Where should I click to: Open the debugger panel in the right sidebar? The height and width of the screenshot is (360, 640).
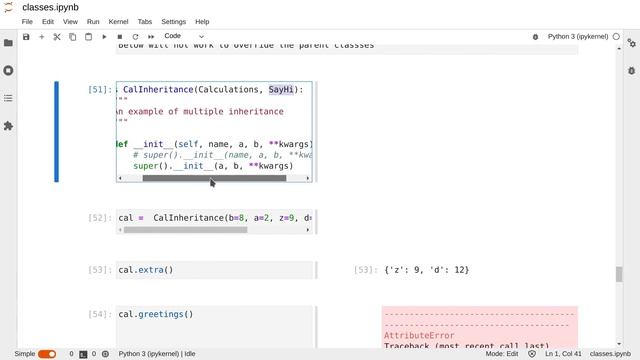click(631, 71)
